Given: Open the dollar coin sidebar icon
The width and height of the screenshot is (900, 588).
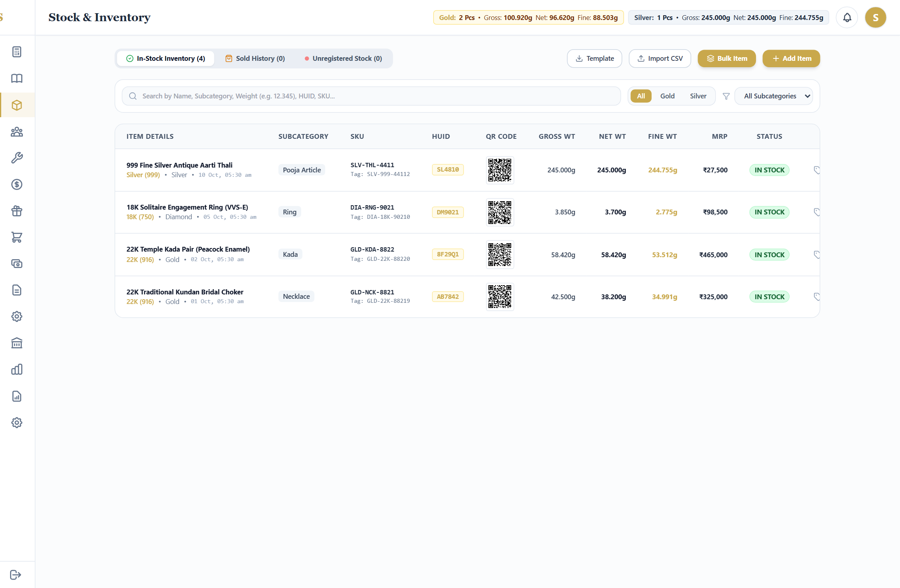Looking at the screenshot, I should pyautogui.click(x=17, y=184).
